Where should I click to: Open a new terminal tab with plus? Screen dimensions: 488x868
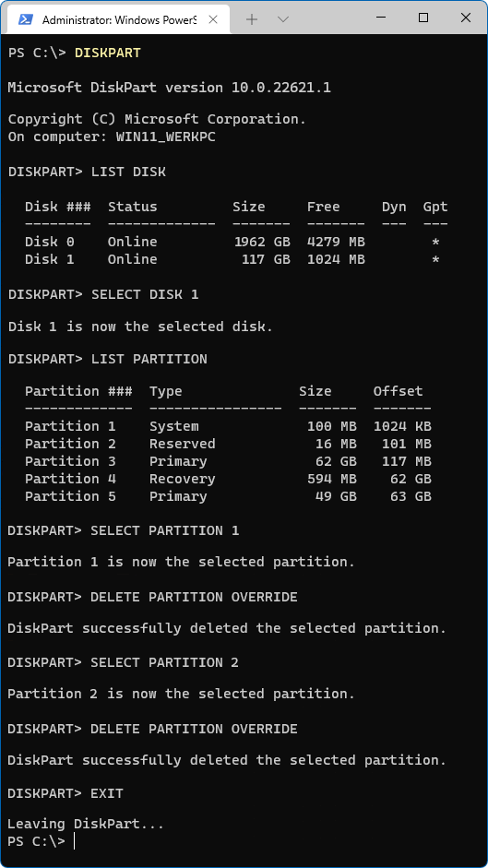click(x=252, y=19)
